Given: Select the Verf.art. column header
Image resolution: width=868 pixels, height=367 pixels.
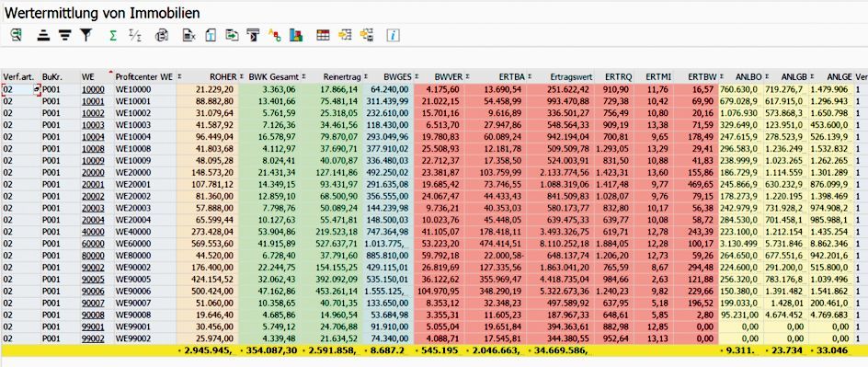Looking at the screenshot, I should pyautogui.click(x=20, y=77).
